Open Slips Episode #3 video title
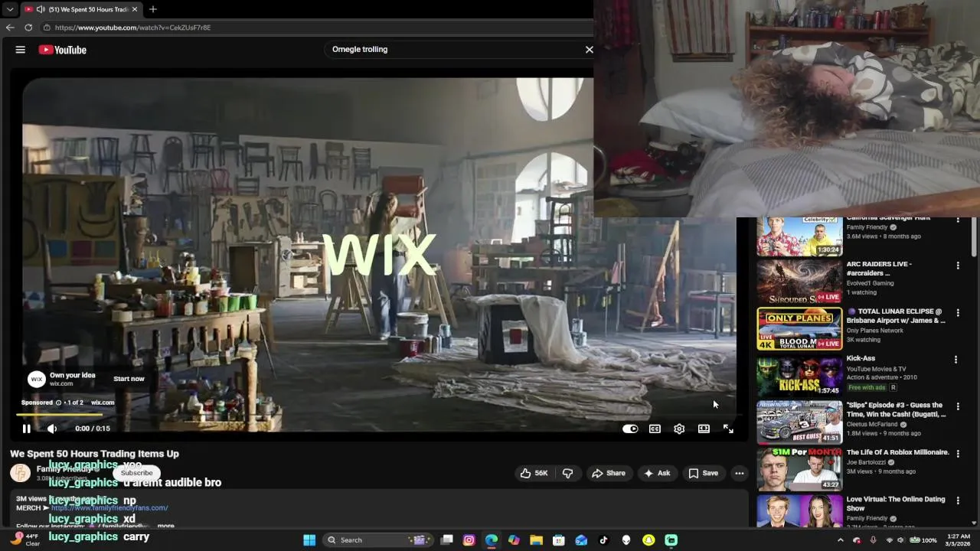 [x=896, y=409]
